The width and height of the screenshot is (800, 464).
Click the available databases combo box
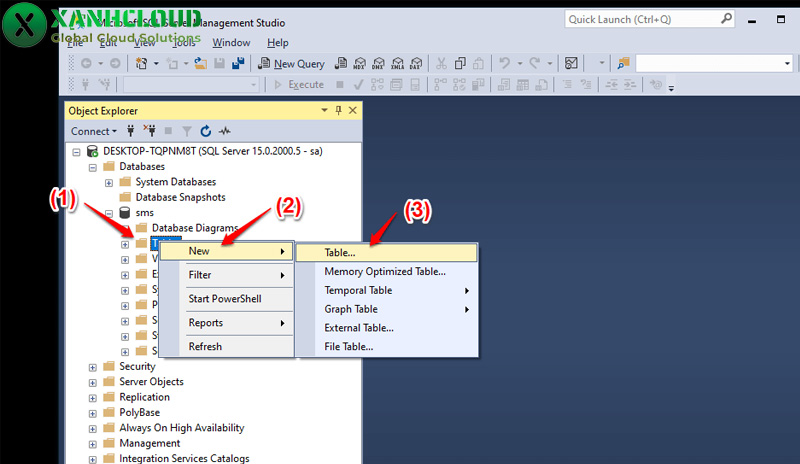pyautogui.click(x=191, y=85)
